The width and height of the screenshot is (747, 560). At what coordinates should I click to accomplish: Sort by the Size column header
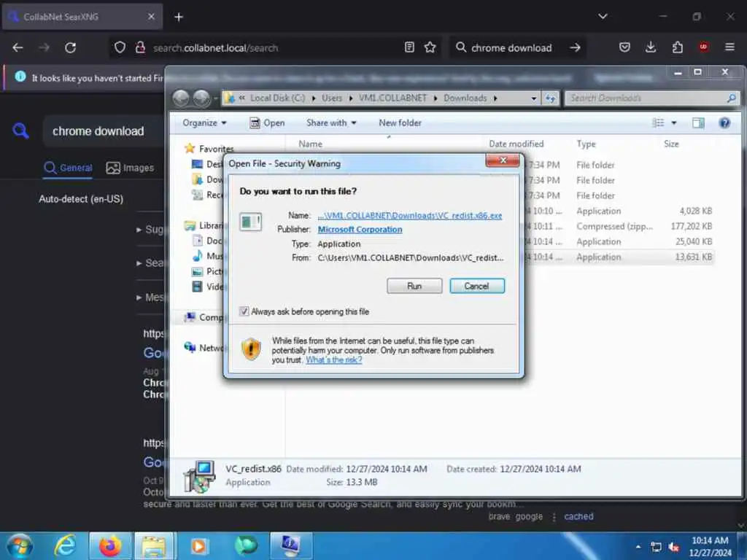point(671,144)
